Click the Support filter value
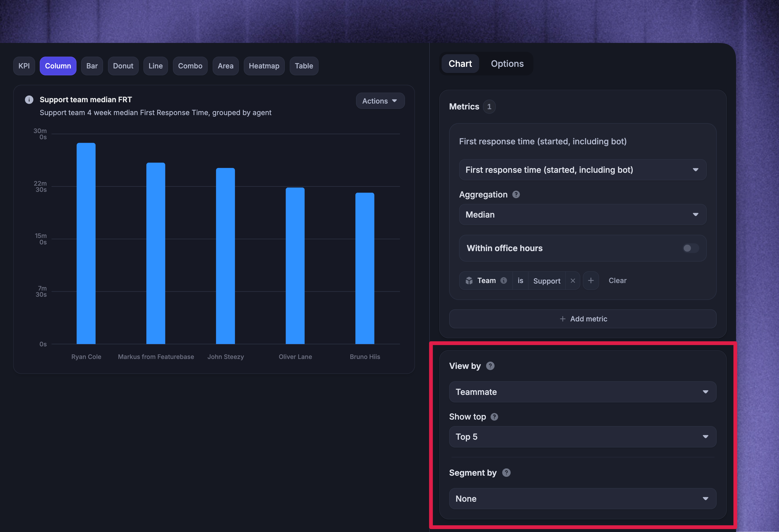Screen dimensions: 779x532 click(x=547, y=281)
